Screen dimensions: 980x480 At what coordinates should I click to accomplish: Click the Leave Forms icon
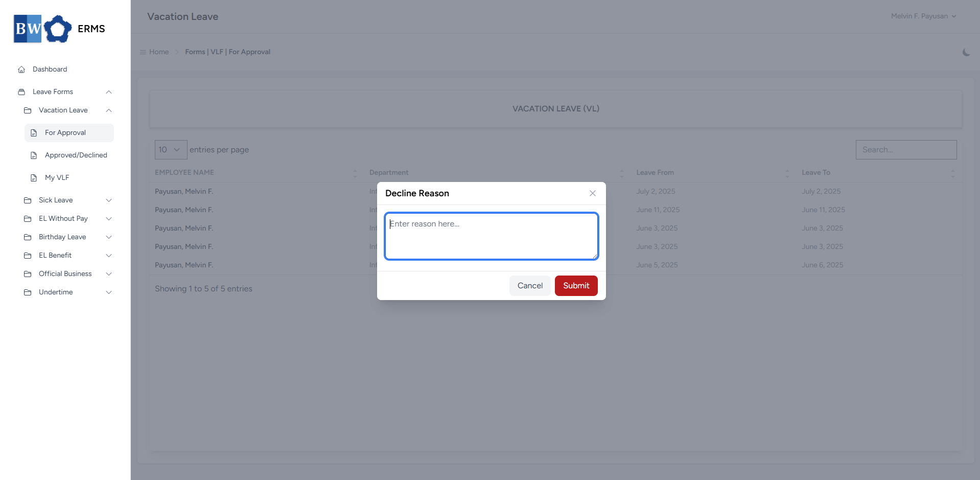point(21,92)
